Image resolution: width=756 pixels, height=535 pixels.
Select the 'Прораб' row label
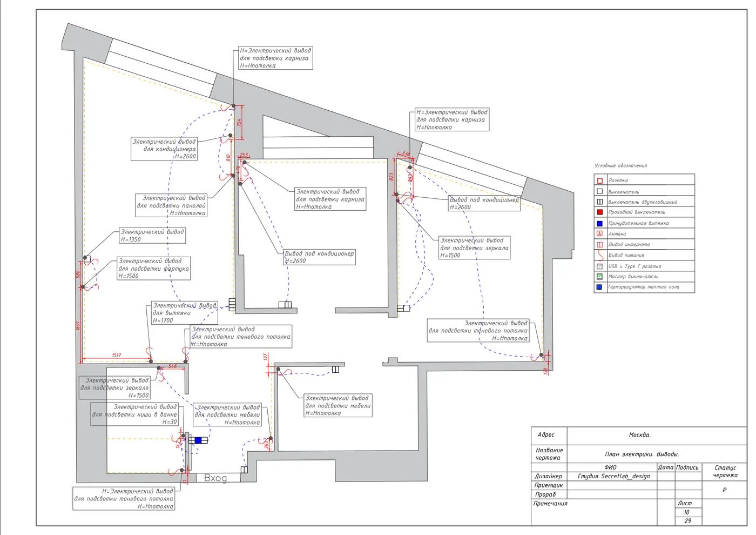[545, 494]
